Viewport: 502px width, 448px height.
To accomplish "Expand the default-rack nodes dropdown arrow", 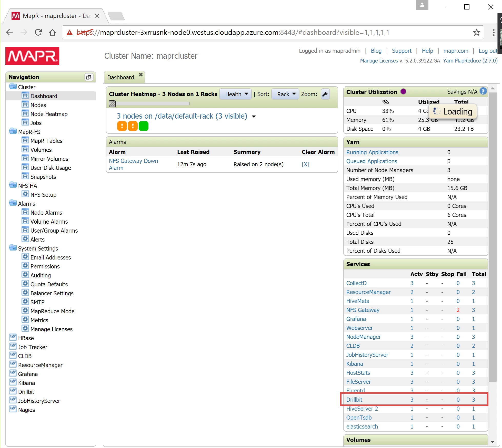I will click(254, 117).
